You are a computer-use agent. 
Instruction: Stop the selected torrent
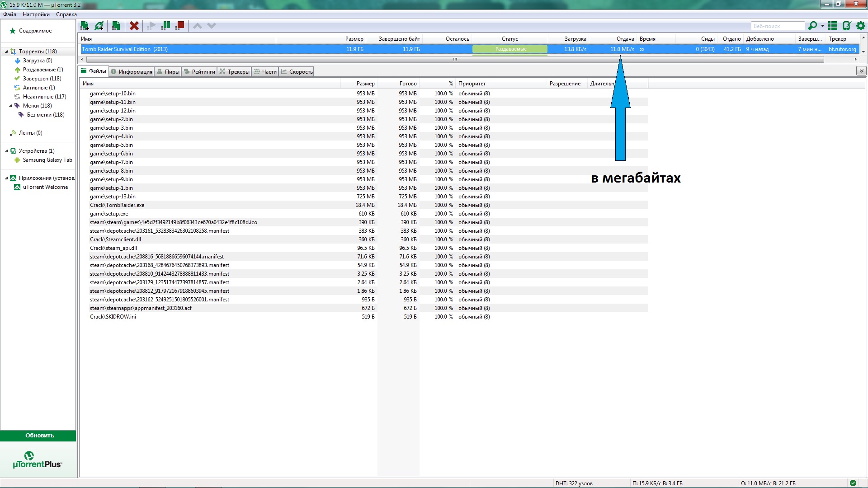coord(180,26)
